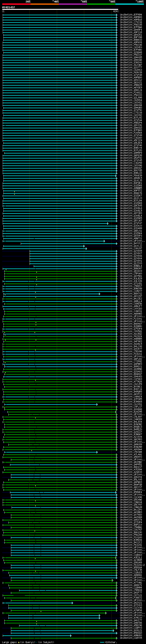Screen dimensions: 146x644
Task: Open hit UniRef100_B7FM94
Action: pos(131,15)
